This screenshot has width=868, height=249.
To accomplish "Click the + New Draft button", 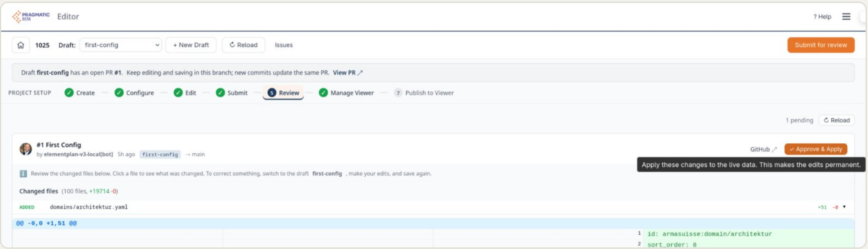I will coord(191,45).
